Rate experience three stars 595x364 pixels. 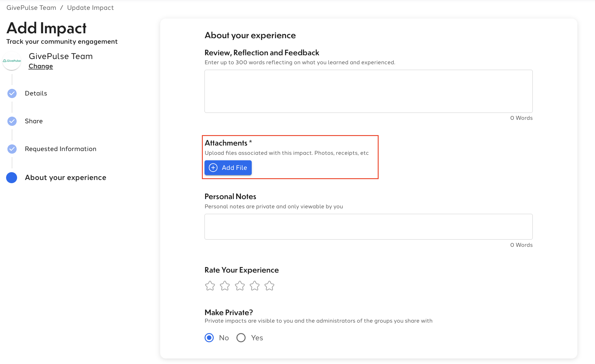click(240, 286)
